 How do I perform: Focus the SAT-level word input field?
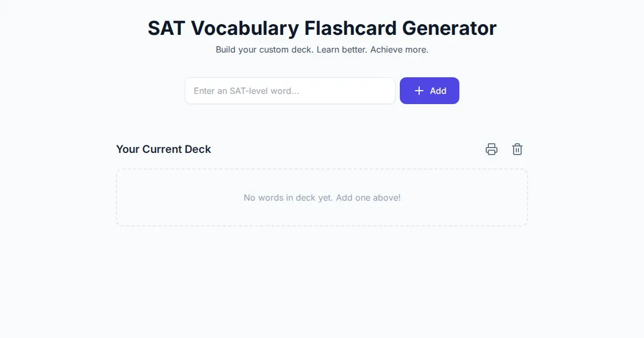[290, 91]
